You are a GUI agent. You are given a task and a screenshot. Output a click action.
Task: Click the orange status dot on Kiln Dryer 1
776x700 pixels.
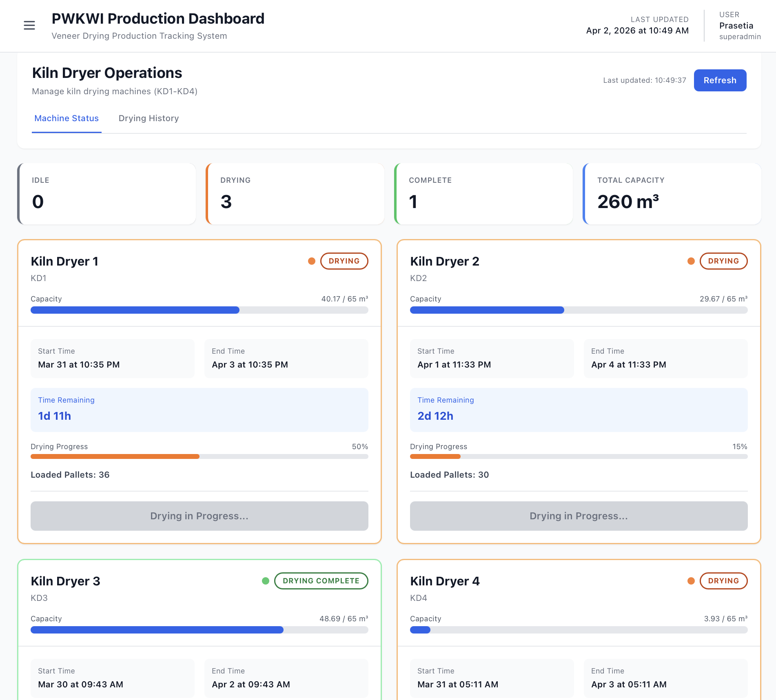coord(312,261)
